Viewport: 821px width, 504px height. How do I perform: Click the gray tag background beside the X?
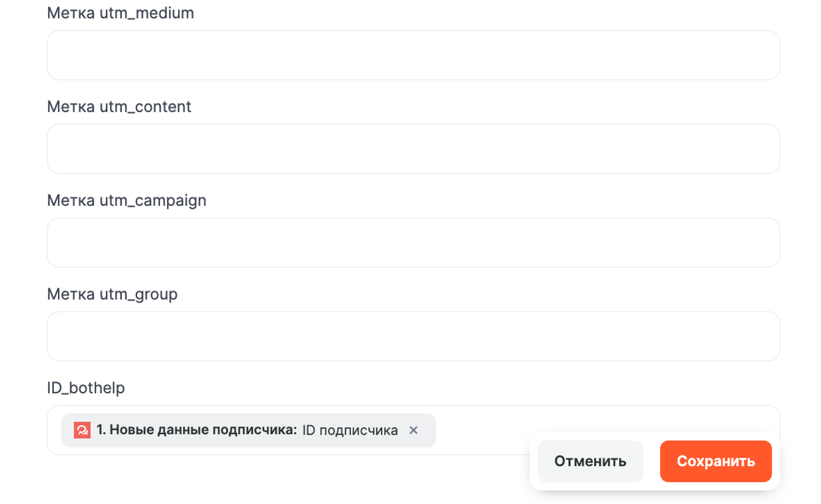[x=427, y=430]
